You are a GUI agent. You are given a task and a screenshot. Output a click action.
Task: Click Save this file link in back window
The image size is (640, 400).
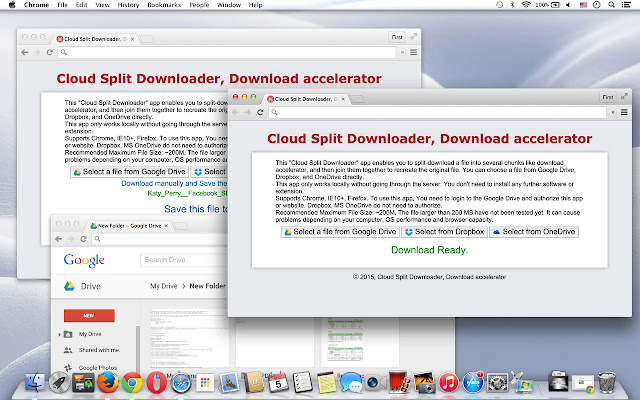coord(196,209)
